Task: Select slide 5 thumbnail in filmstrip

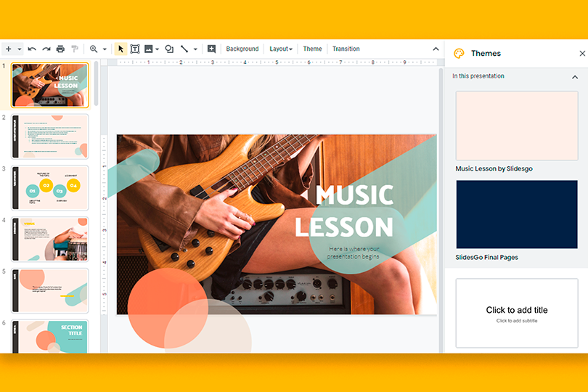Action: [50, 290]
